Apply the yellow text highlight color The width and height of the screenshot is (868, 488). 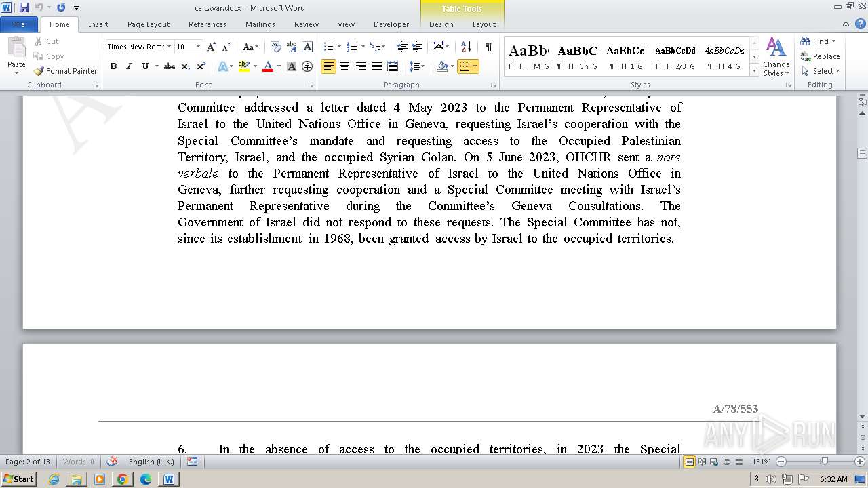pos(244,66)
